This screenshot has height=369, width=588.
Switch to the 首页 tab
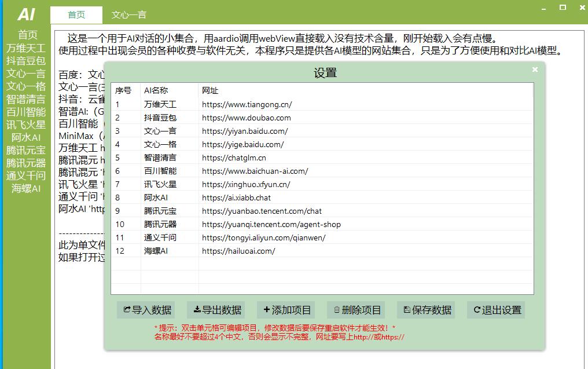coord(76,15)
